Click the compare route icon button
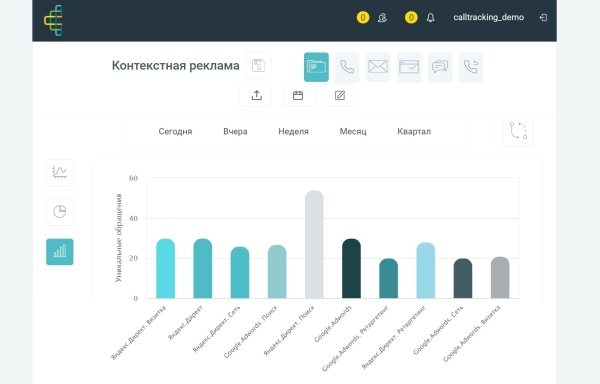Image resolution: width=600 pixels, height=384 pixels. pos(518,131)
